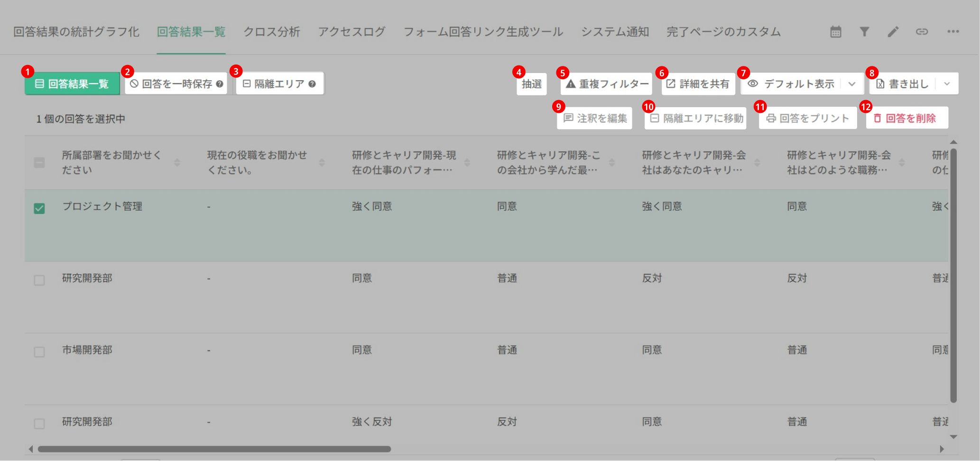The image size is (980, 461).
Task: Open the three-dot more options menu
Action: click(x=953, y=32)
